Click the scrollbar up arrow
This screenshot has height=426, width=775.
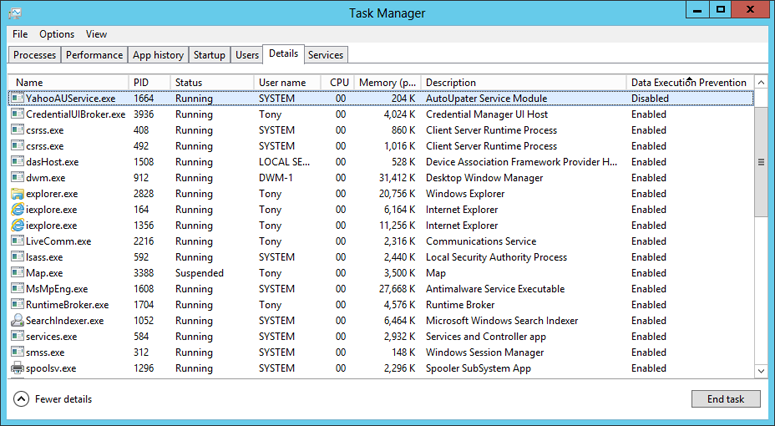coord(760,81)
